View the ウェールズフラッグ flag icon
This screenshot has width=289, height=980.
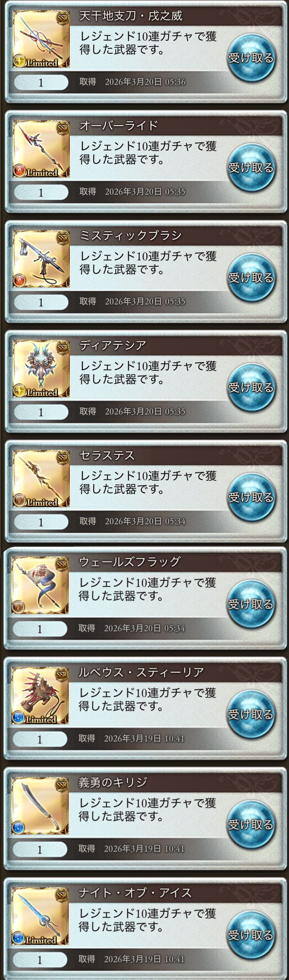[40, 585]
